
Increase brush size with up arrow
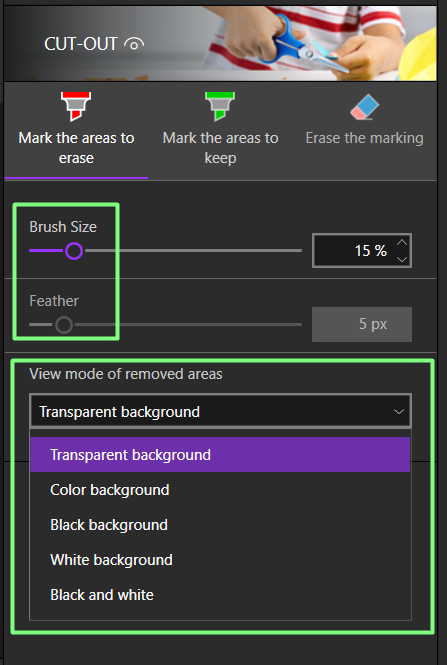coord(402,243)
